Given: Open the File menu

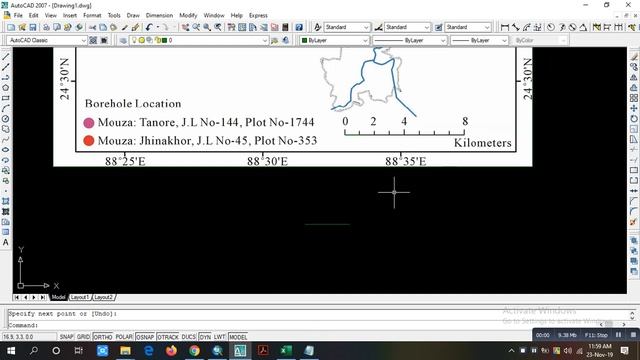Looking at the screenshot, I should point(18,15).
